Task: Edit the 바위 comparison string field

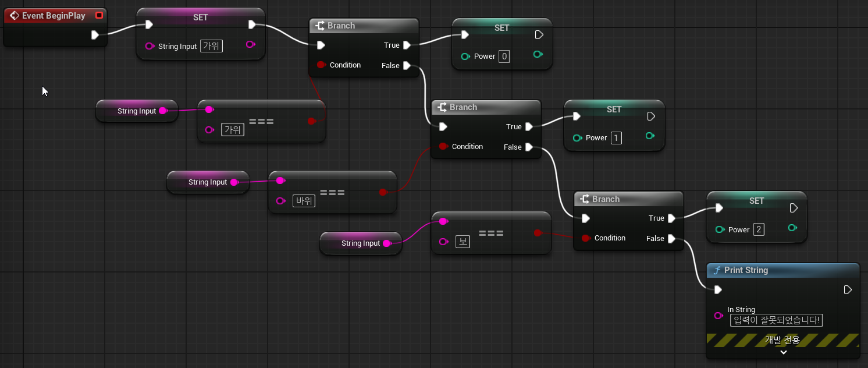Action: click(304, 201)
